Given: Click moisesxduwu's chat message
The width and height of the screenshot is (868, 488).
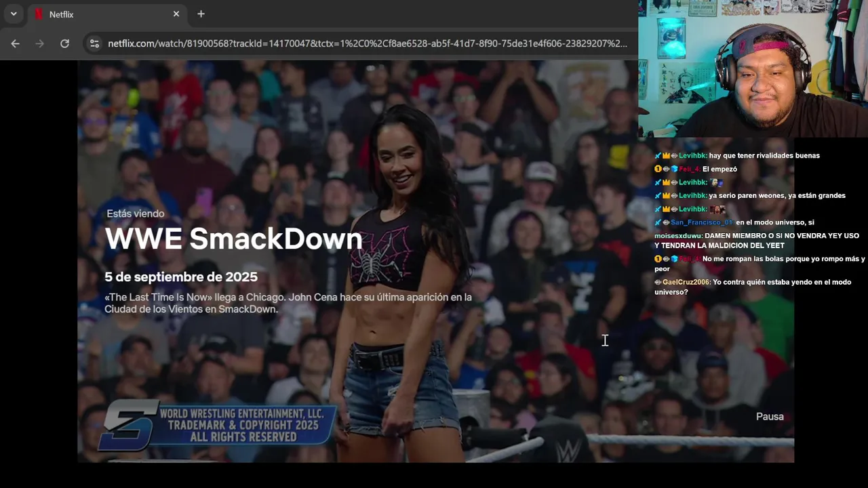Looking at the screenshot, I should (x=756, y=241).
